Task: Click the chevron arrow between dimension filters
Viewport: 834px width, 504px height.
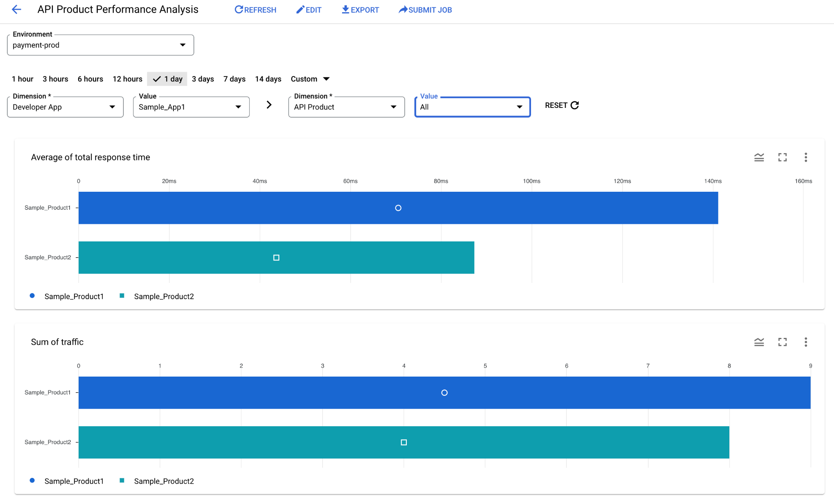Action: pos(269,105)
